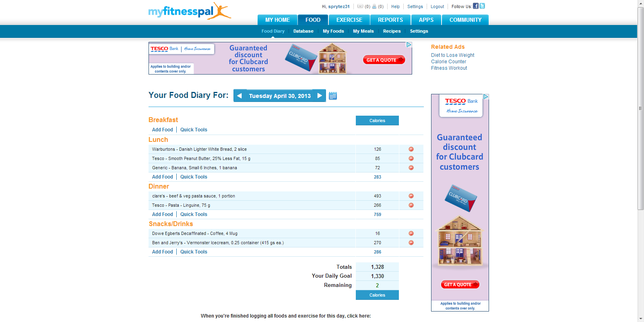Screen dimensions: 644x322
Task: Go to previous day arrow
Action: coord(239,96)
